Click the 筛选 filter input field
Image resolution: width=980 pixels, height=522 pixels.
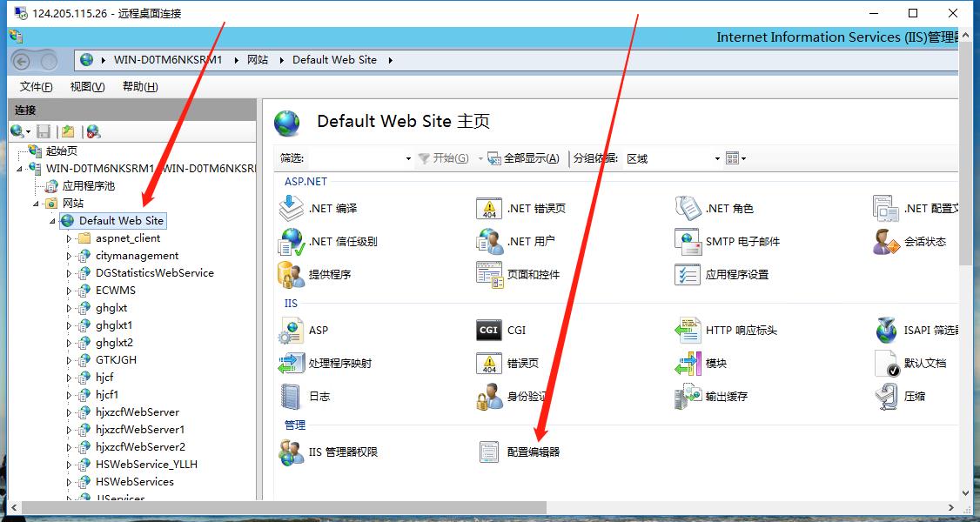click(355, 158)
